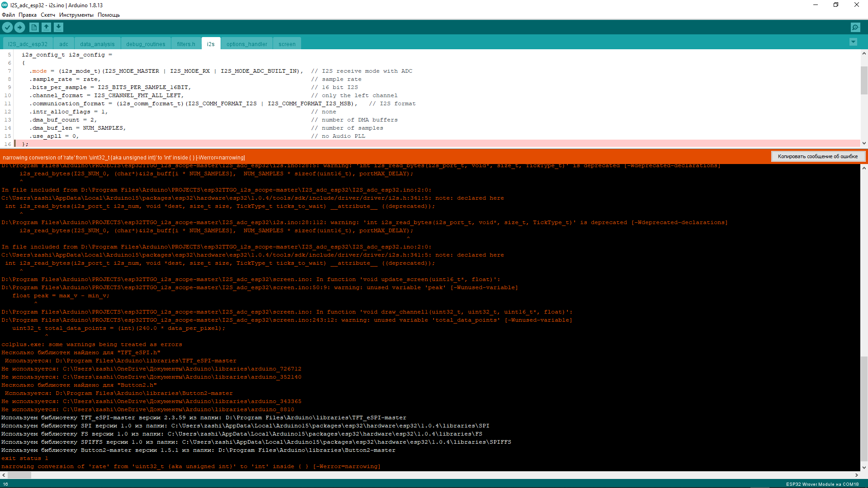Select the debug_routines tab
This screenshot has height=488, width=868.
point(146,44)
